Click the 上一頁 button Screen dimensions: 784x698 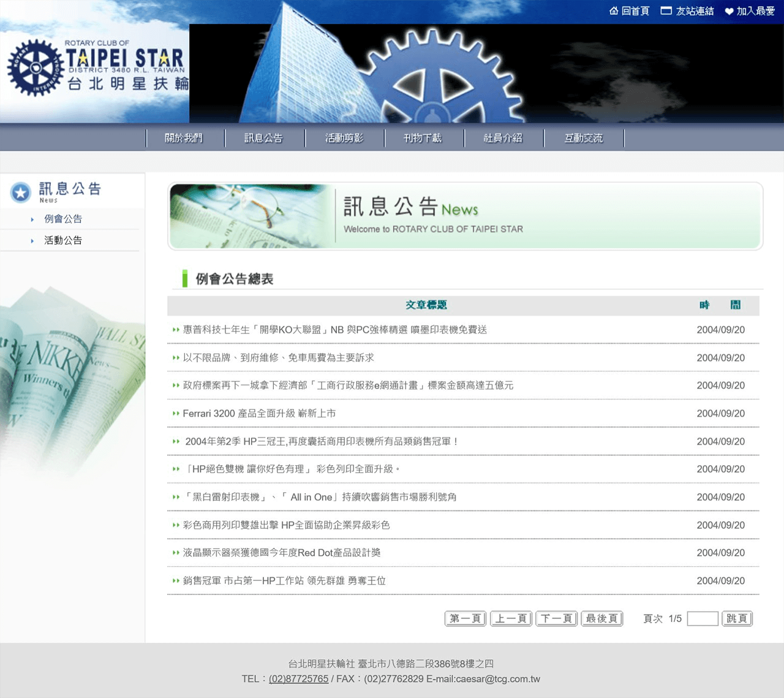point(511,618)
